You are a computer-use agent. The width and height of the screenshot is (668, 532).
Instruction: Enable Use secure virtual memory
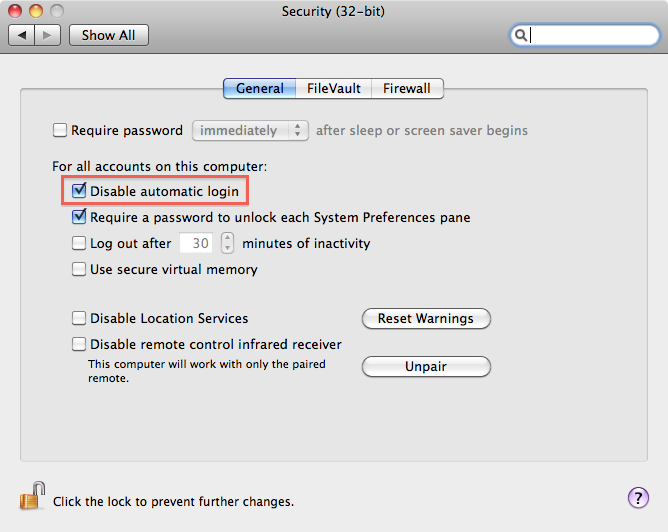click(79, 269)
